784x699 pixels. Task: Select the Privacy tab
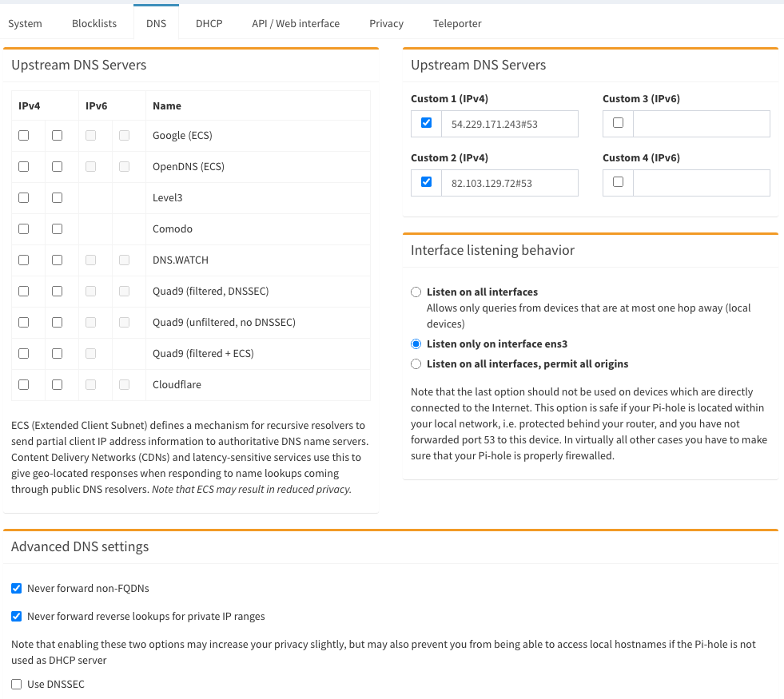click(x=386, y=23)
